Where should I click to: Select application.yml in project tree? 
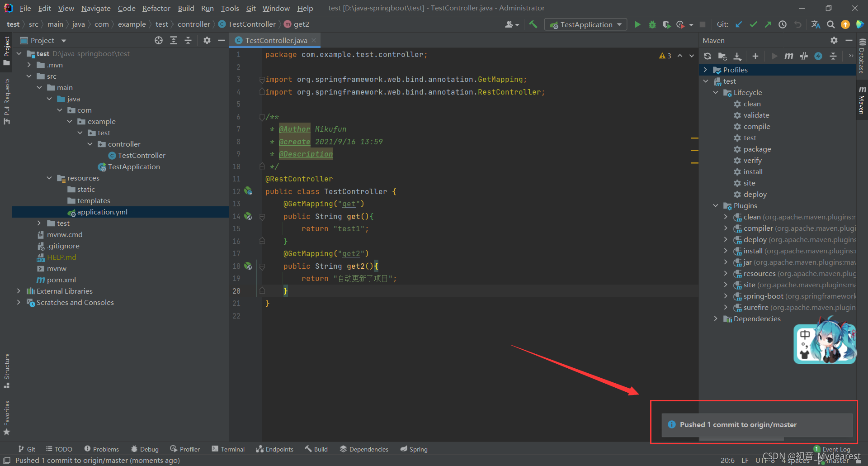pyautogui.click(x=102, y=212)
